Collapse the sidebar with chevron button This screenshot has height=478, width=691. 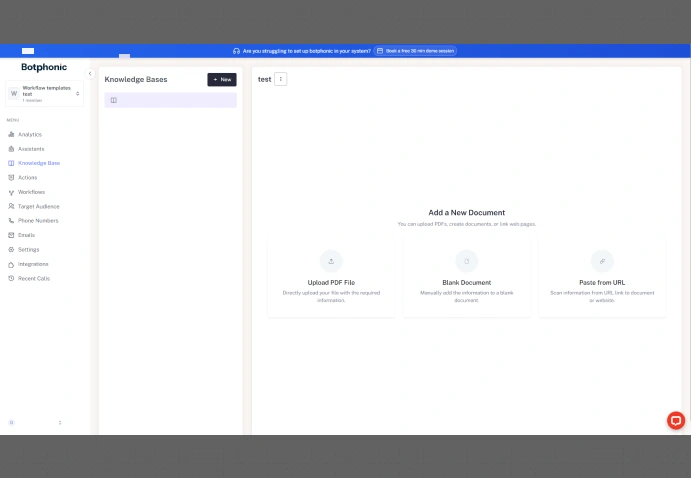pyautogui.click(x=90, y=73)
